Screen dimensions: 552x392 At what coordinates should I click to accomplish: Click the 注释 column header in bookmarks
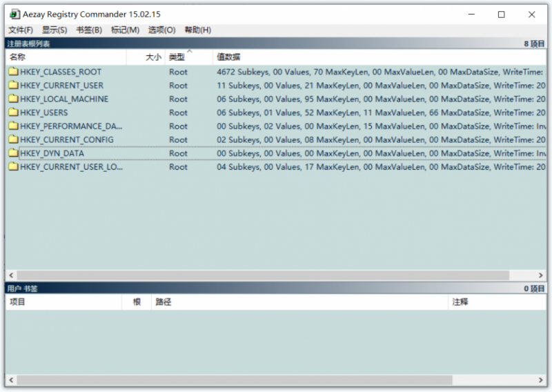(x=497, y=302)
